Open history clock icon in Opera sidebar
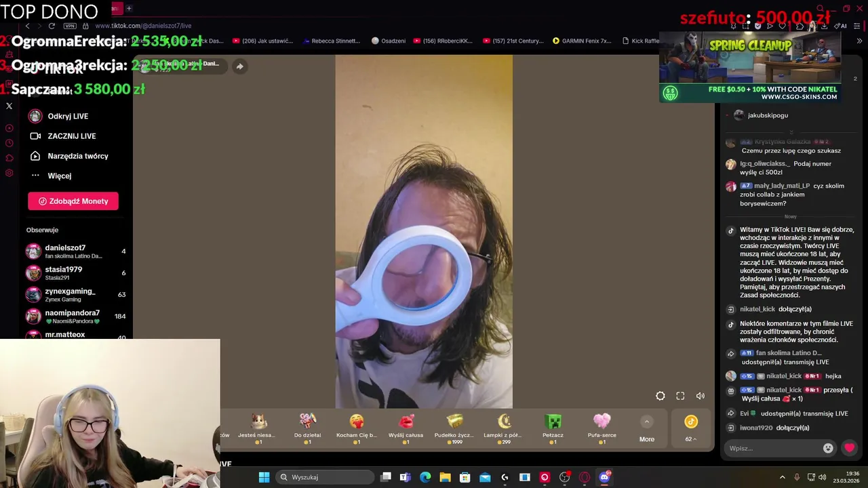Screen dimensions: 868x488 pyautogui.click(x=9, y=143)
